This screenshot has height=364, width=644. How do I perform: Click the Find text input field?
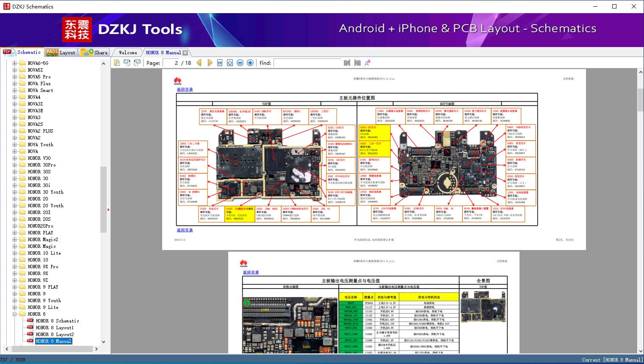[x=307, y=63]
